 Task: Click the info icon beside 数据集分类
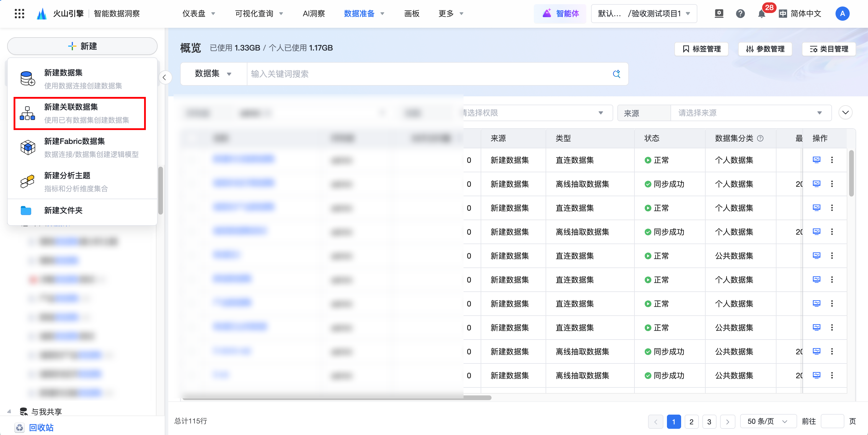click(761, 138)
